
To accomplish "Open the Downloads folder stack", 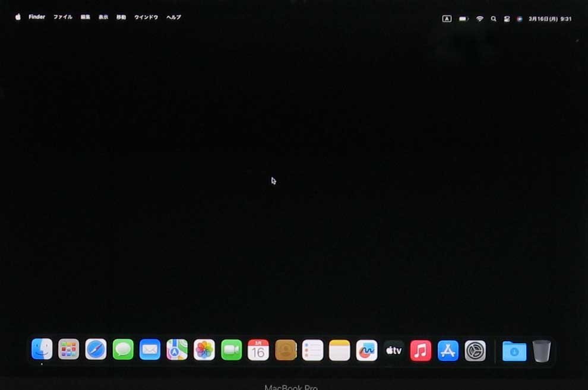I will [x=514, y=351].
